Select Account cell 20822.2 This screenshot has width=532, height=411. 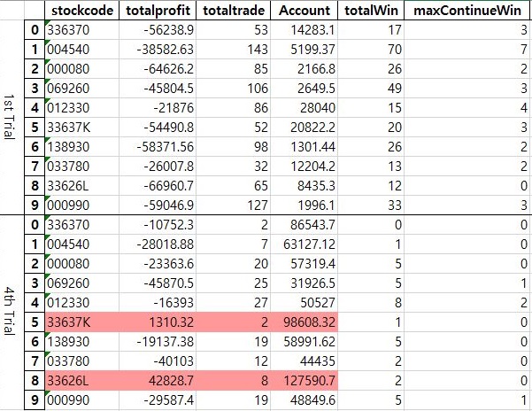point(304,128)
